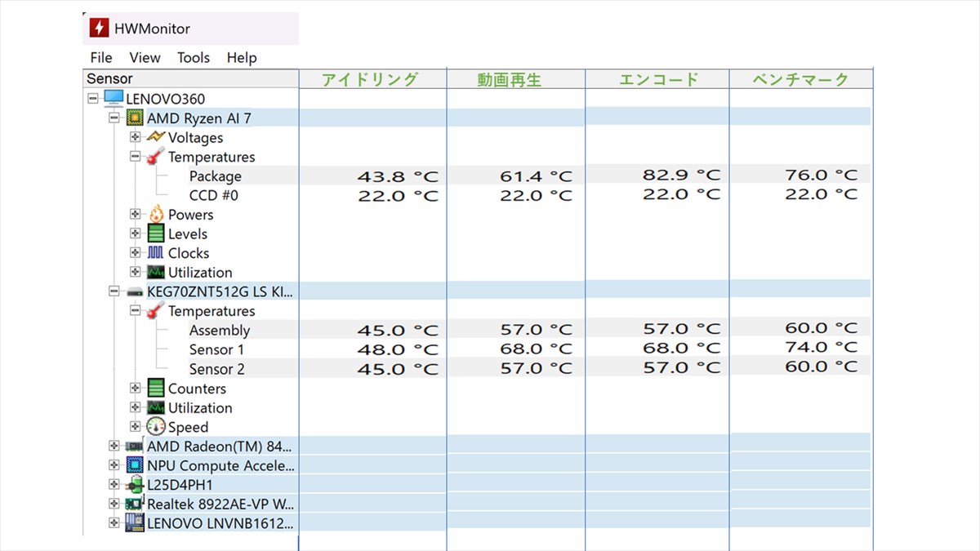Expand the L25D4PH1 battery node
The height and width of the screenshot is (551, 980).
(x=114, y=485)
